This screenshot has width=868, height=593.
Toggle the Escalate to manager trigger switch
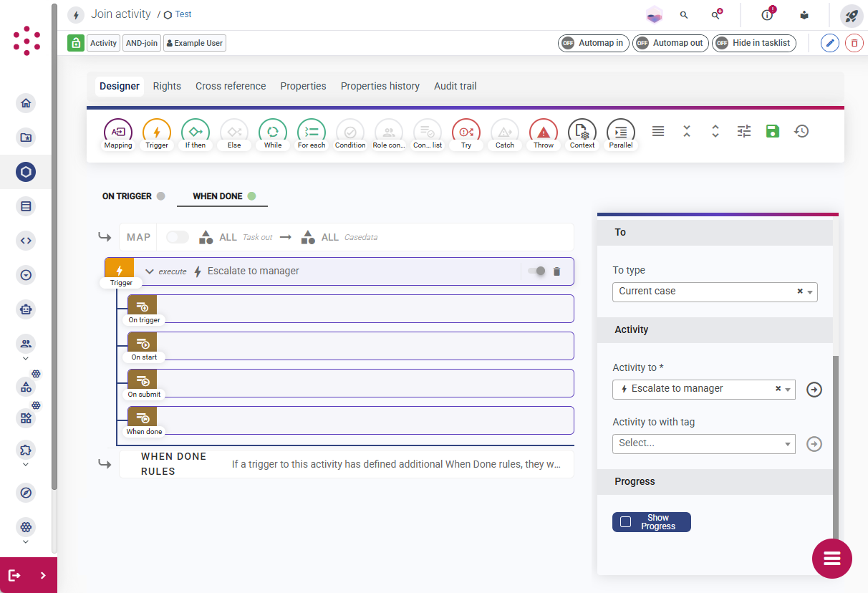coord(536,271)
